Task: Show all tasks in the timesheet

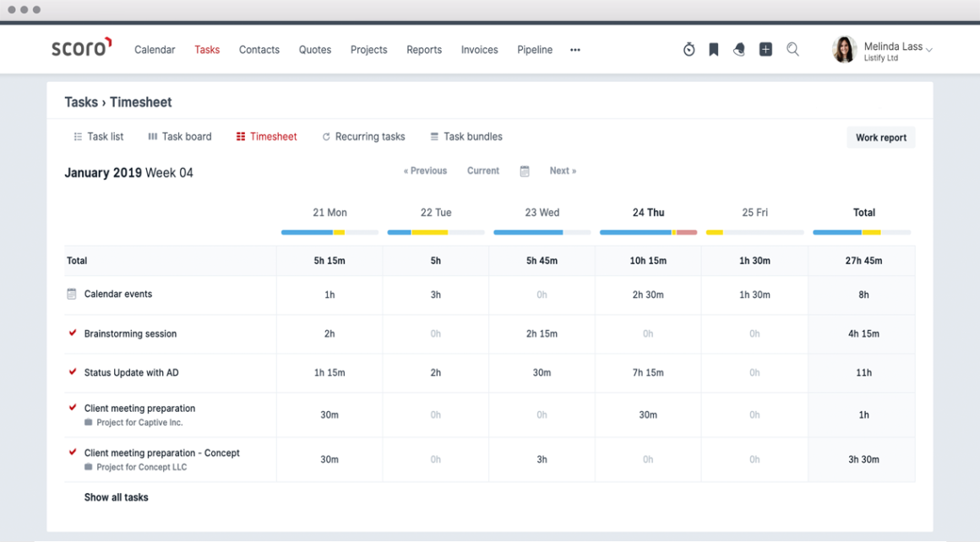Action: click(x=116, y=497)
